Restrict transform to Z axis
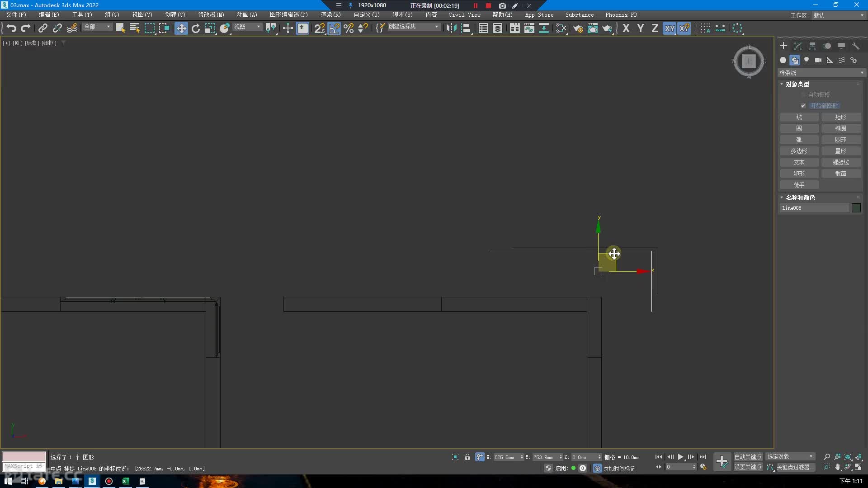 point(655,28)
